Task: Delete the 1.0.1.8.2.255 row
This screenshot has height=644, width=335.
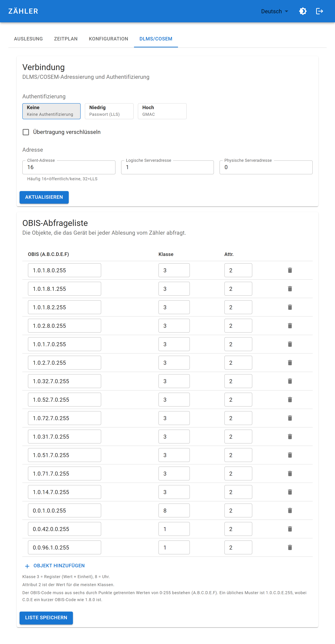Action: click(x=290, y=307)
